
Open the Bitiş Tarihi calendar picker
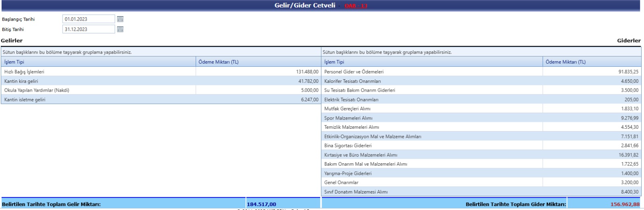pos(120,29)
